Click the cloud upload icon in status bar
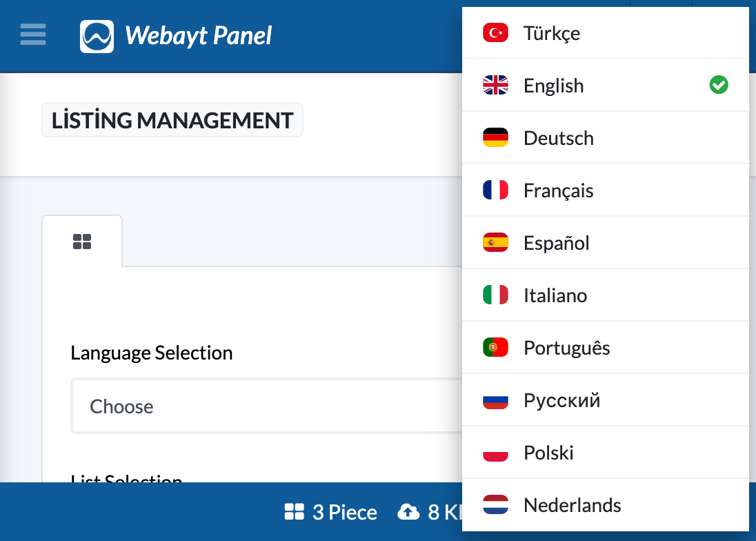Screen dimensions: 756x541 pos(408,512)
